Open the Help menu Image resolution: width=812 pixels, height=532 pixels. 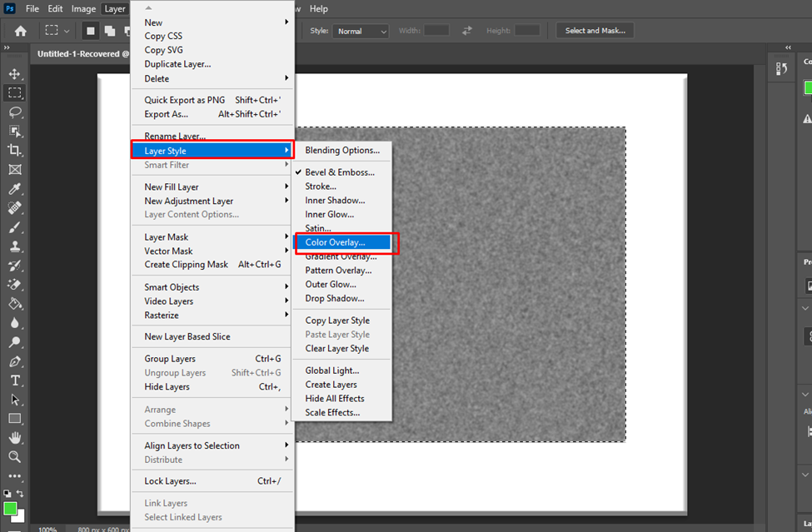pos(318,9)
